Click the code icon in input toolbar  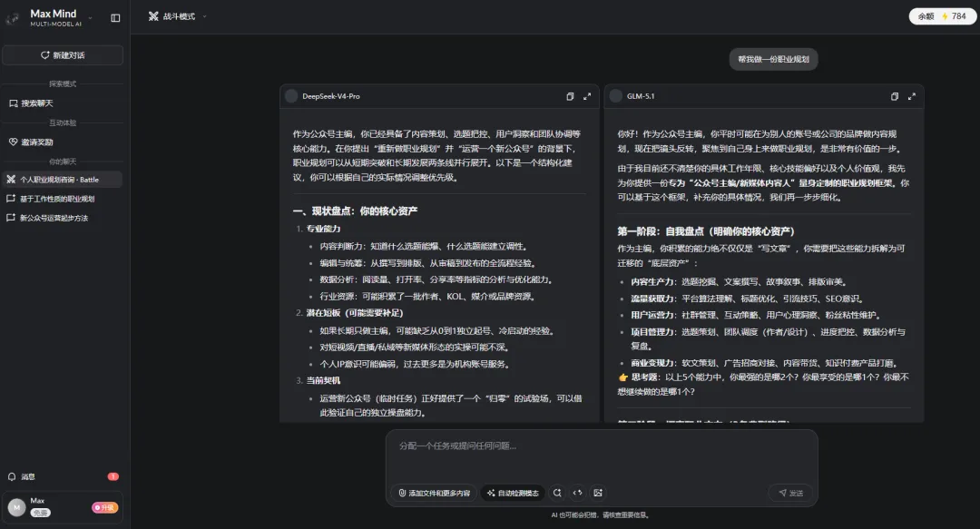tap(577, 493)
